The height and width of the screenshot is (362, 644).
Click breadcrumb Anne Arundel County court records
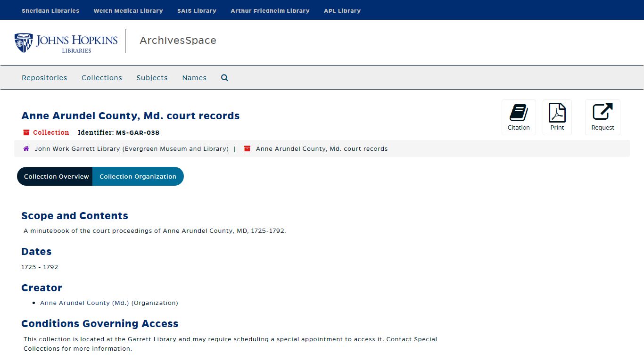tap(322, 148)
